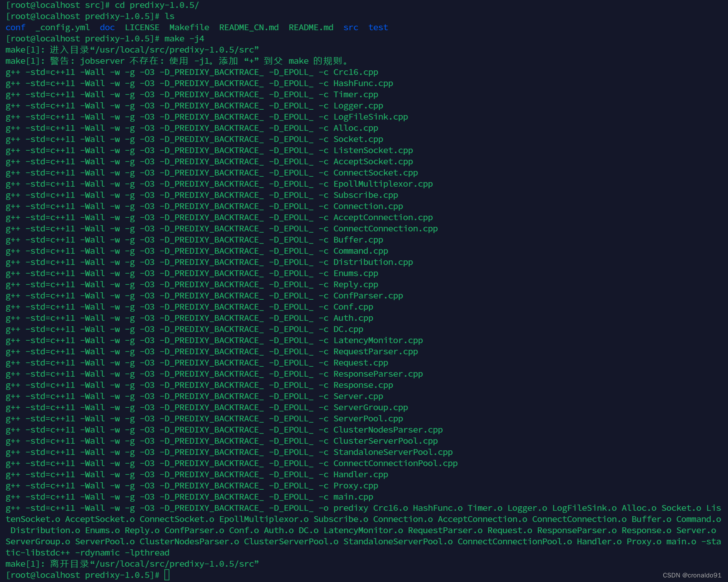Select 'Distribution.cpp' file name

pyautogui.click(x=374, y=262)
